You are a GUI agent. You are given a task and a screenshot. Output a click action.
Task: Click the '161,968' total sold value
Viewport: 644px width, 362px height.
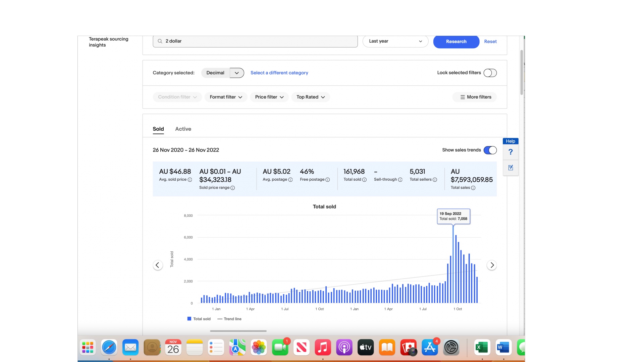354,172
